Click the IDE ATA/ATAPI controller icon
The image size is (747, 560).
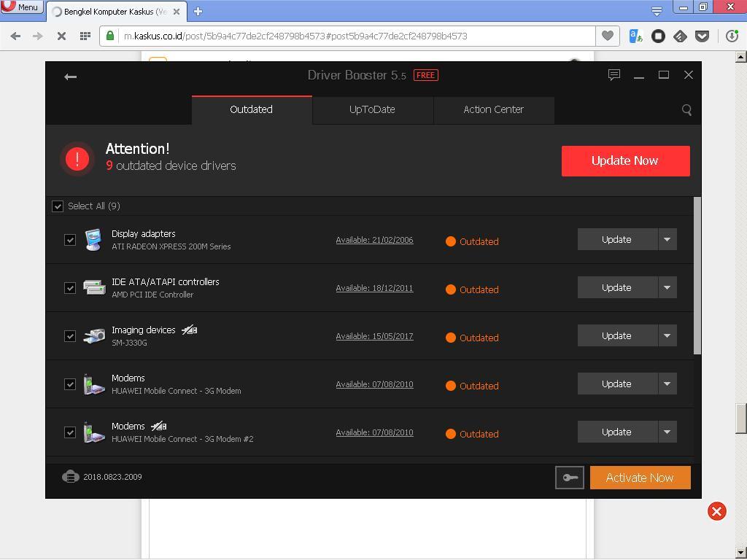tap(94, 287)
